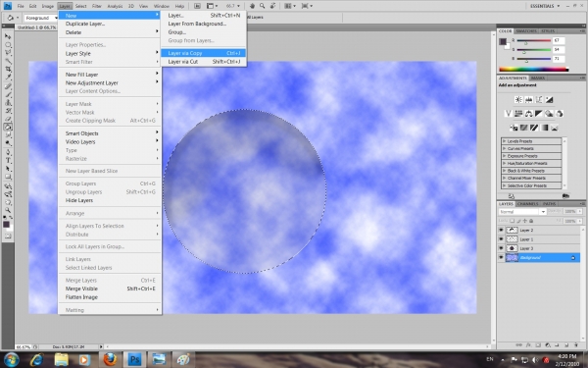Select the Horizontal Type tool
Viewport: 588px width, 368px height.
pyautogui.click(x=8, y=161)
